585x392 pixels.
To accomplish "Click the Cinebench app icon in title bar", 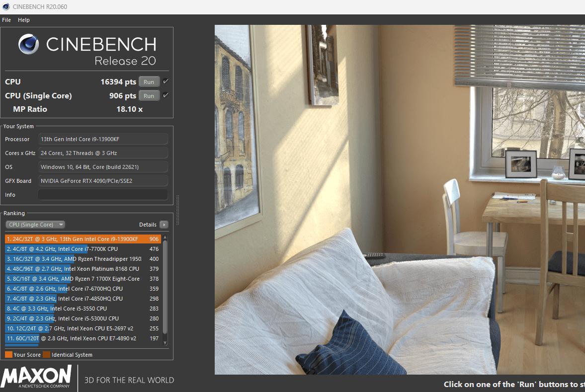I will click(x=5, y=7).
